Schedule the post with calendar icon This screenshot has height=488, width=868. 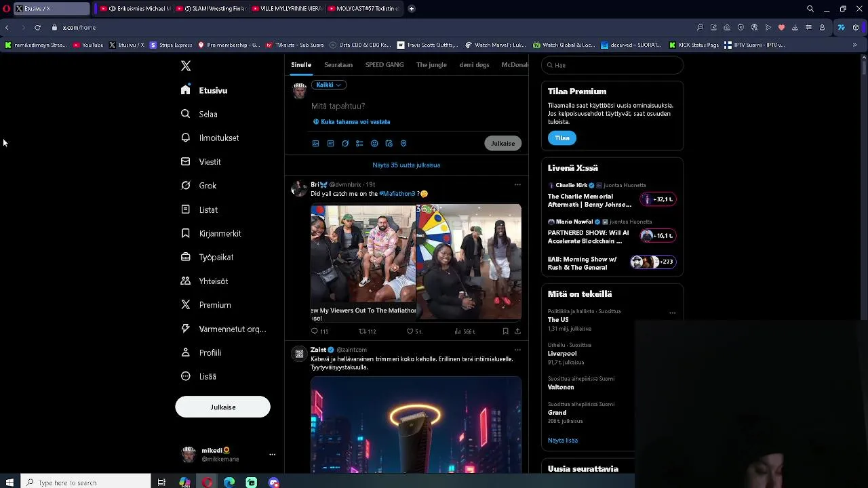tap(389, 144)
